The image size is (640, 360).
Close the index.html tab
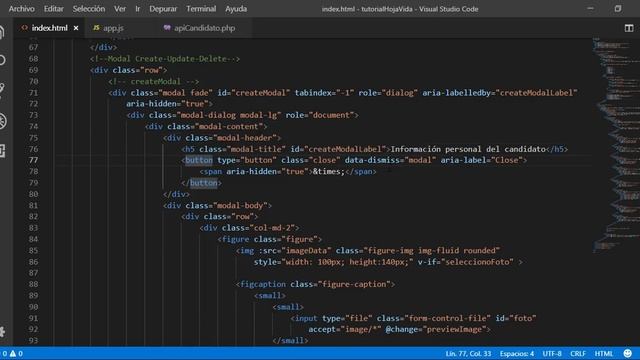76,28
